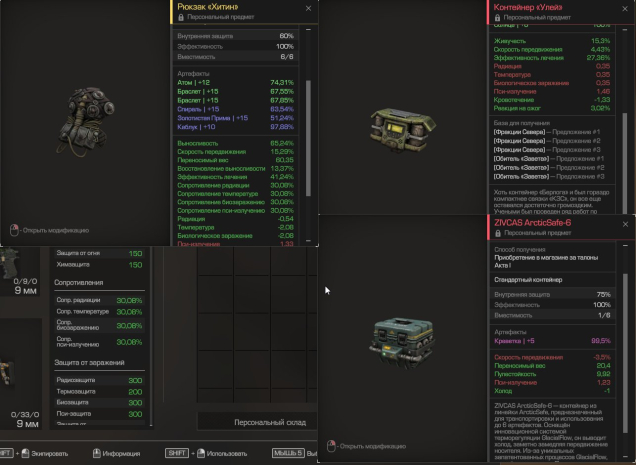
Task: Close the Контейнер «Улей» info panel
Action: pyautogui.click(x=625, y=9)
